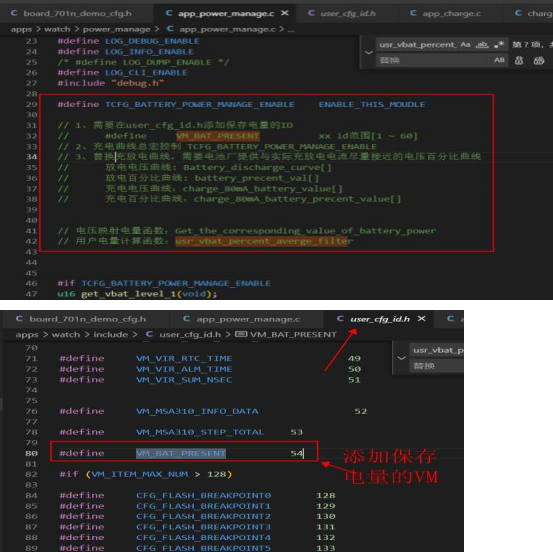Click highlighted usr_vbat_percent_averge_filter on line 42
The height and width of the screenshot is (552, 553).
tap(264, 241)
